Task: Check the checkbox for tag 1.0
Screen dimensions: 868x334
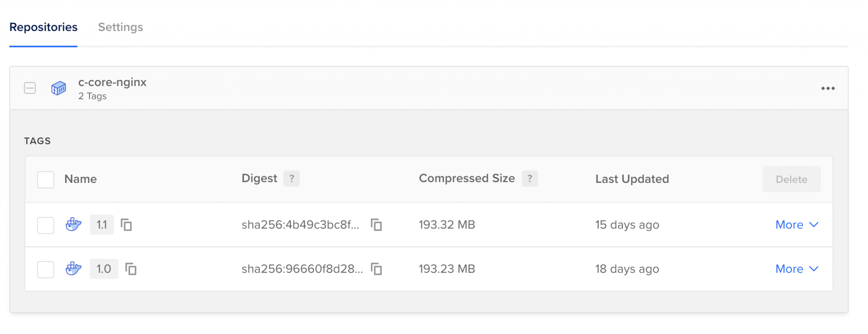Action: (x=45, y=269)
